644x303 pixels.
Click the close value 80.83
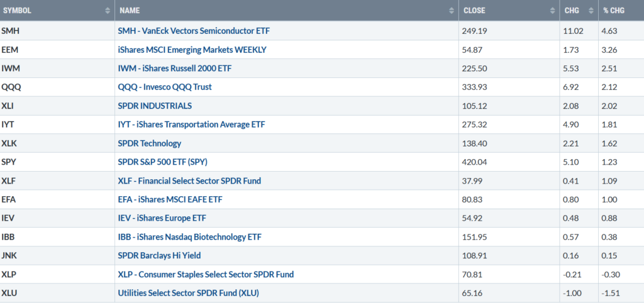[x=473, y=199]
